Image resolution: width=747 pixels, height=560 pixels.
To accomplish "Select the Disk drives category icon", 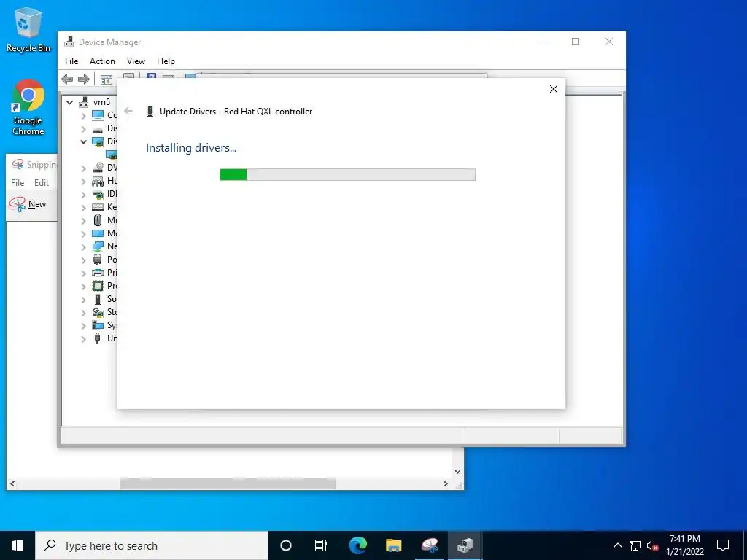I will tap(98, 128).
